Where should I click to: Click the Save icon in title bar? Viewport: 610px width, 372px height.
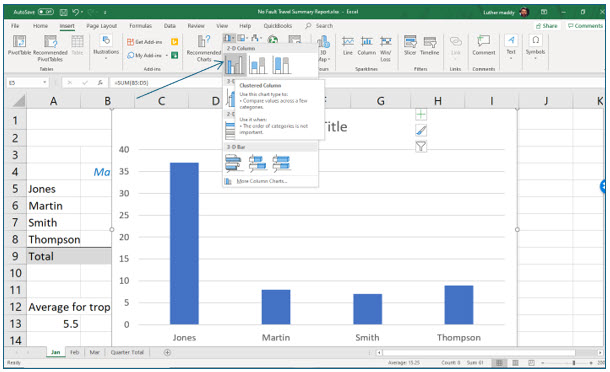[63, 12]
